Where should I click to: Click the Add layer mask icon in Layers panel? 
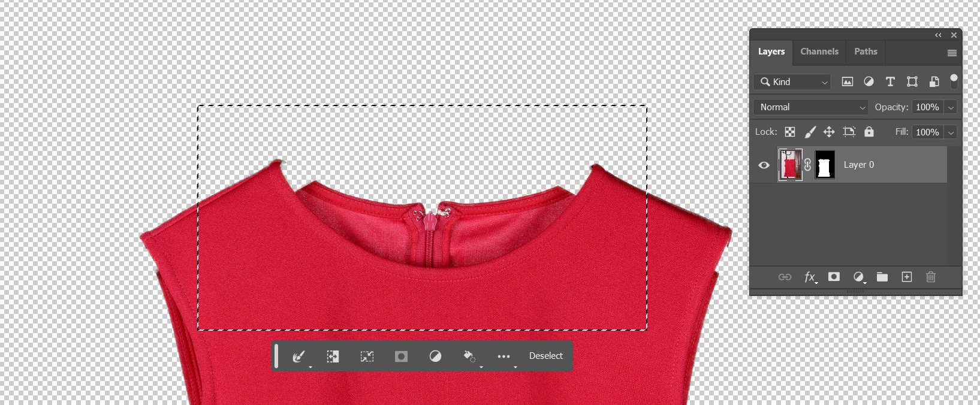[x=833, y=277]
